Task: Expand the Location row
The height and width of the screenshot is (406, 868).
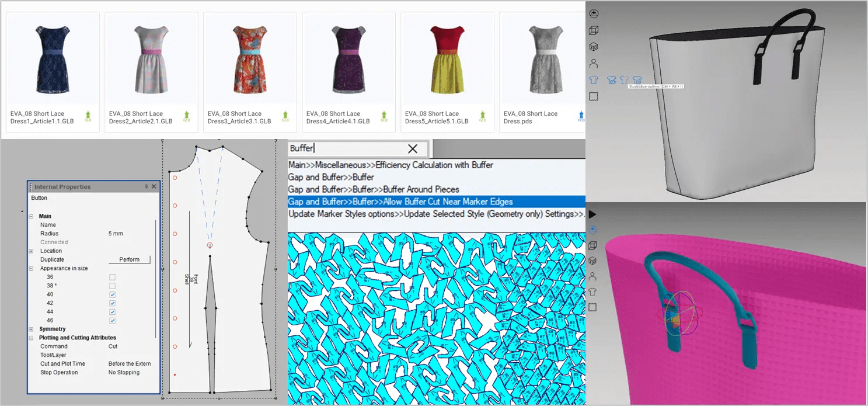Action: pos(32,251)
